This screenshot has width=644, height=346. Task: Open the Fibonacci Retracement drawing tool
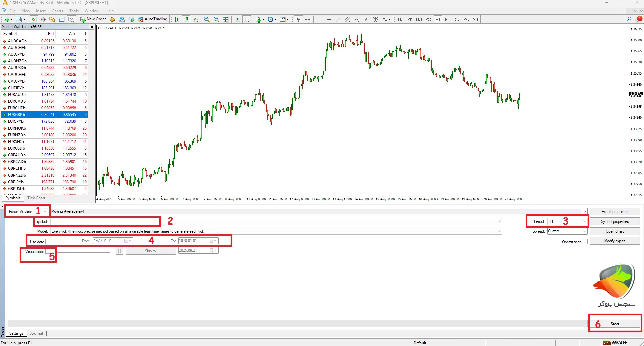pos(357,19)
